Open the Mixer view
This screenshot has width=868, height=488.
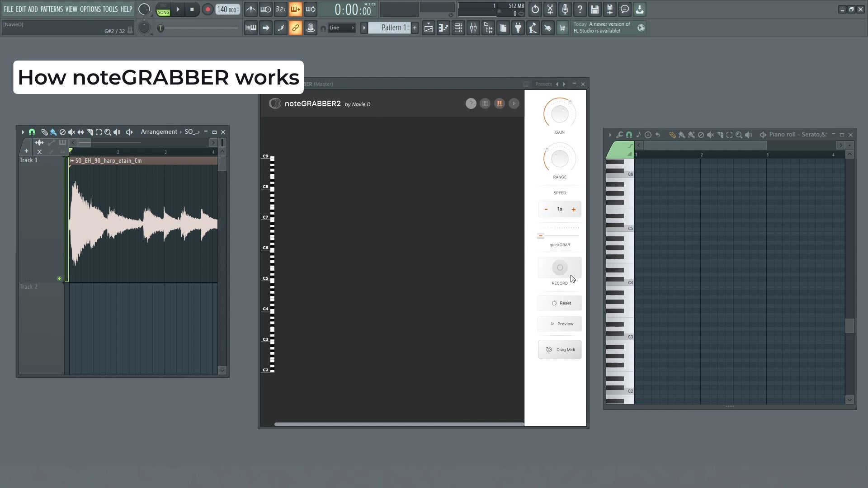(x=473, y=28)
